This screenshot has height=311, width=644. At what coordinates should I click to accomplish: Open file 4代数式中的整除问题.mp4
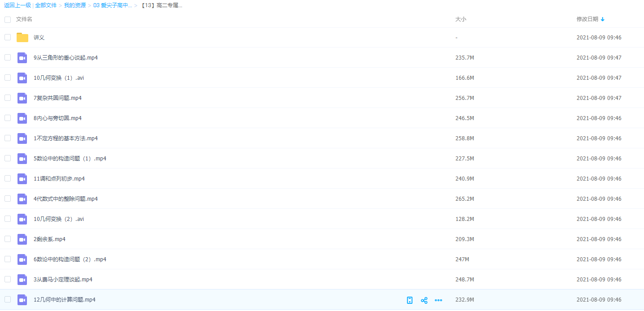pos(66,199)
